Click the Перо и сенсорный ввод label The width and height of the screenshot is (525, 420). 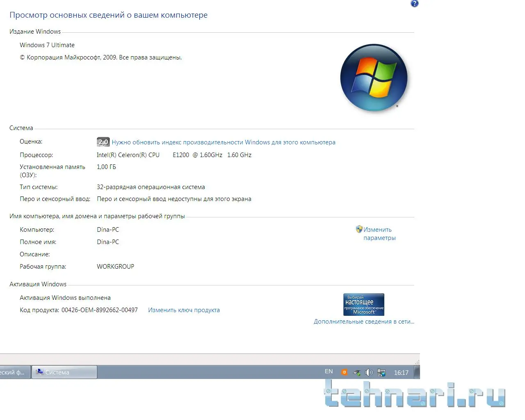click(55, 199)
